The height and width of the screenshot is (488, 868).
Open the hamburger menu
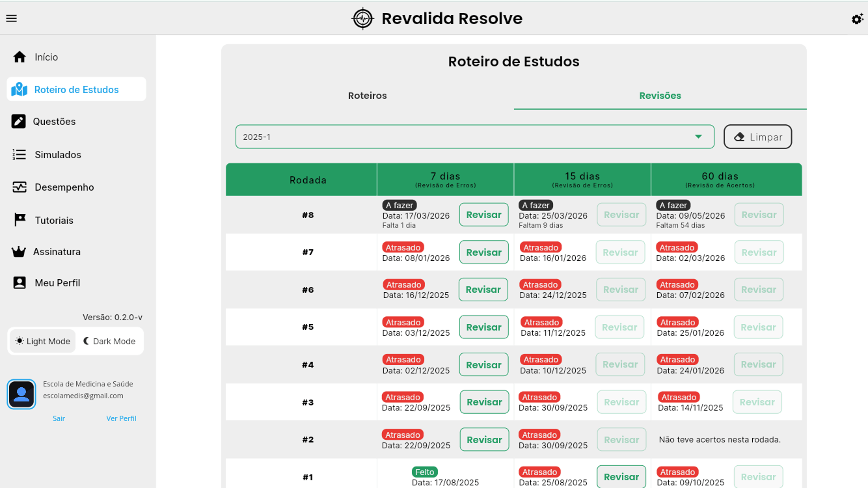pyautogui.click(x=11, y=18)
